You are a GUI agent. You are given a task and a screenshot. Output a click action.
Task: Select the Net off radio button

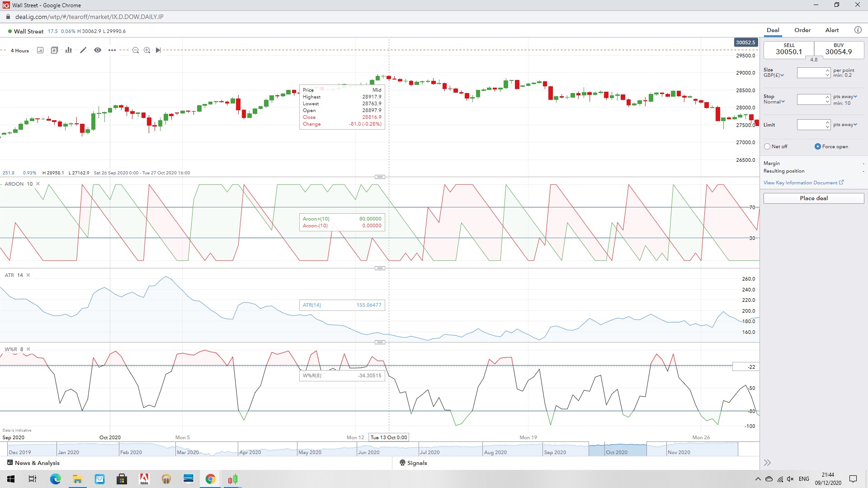tap(767, 146)
